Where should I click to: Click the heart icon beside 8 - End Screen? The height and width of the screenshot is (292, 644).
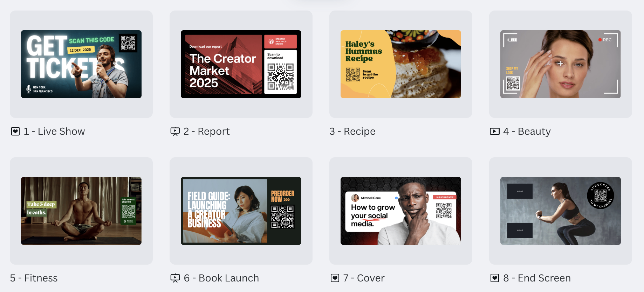coord(495,278)
